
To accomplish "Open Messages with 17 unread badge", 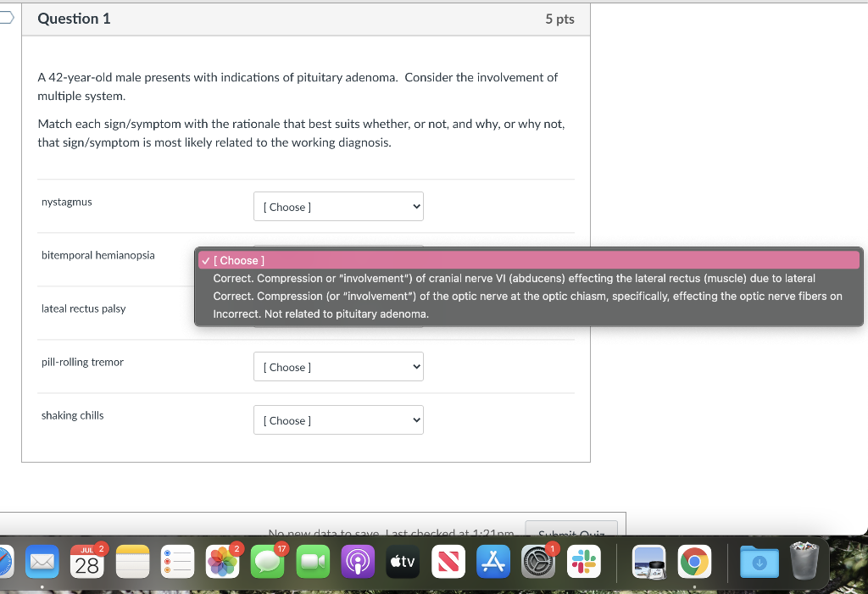I will coord(267,561).
